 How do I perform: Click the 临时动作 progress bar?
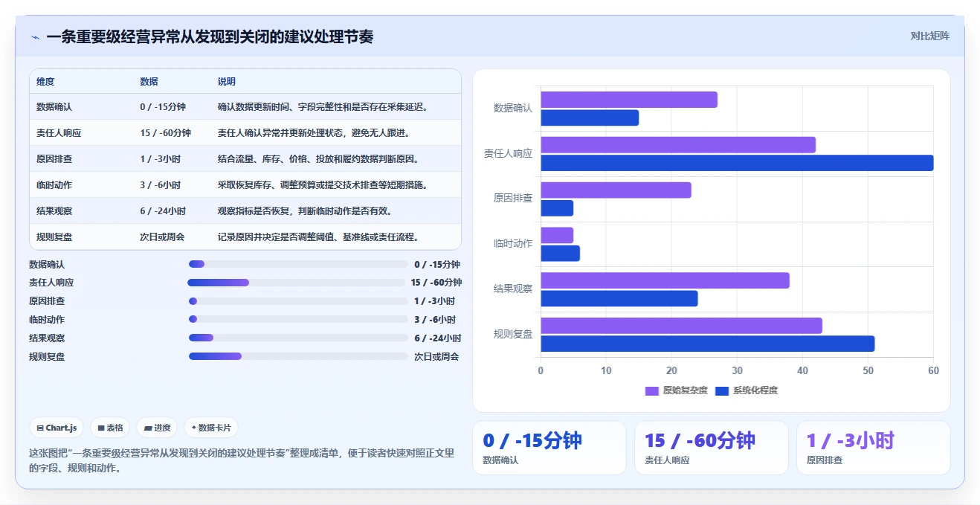298,319
